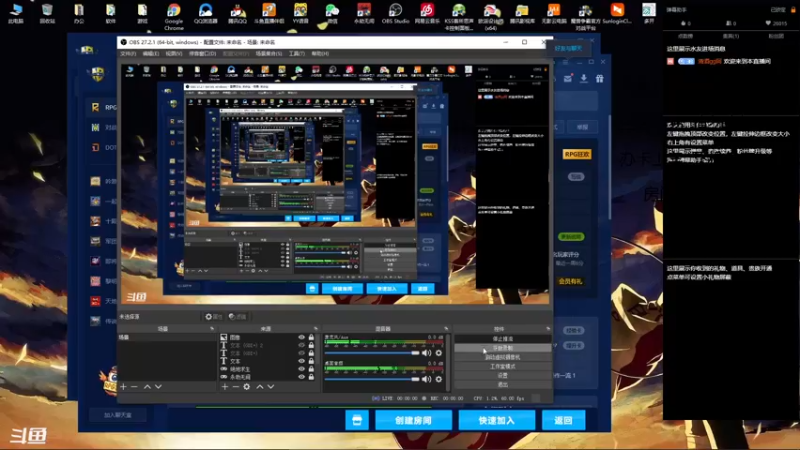The width and height of the screenshot is (800, 450).
Task: Open OBS 场景集合(S) menu
Action: [268, 54]
